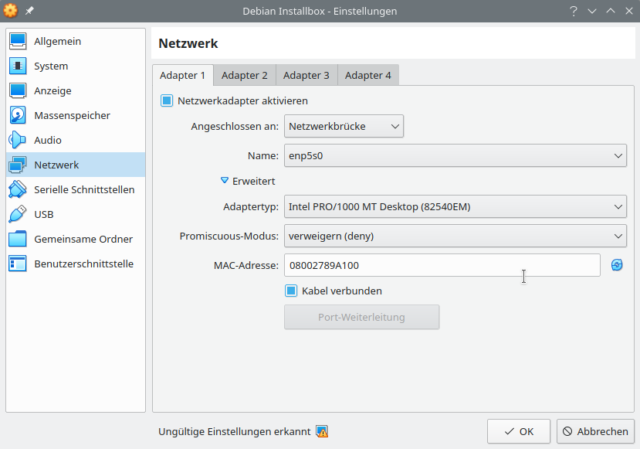Open Gemeinsame Ordner folder settings
The image size is (640, 449).
point(76,239)
